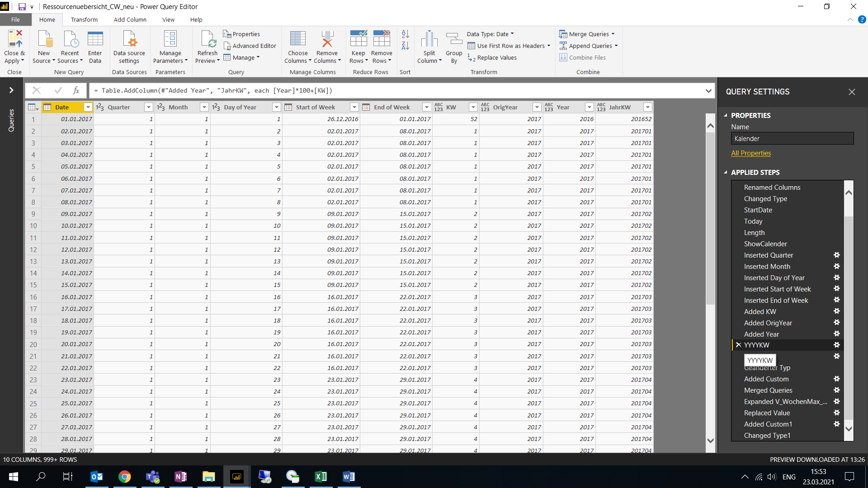This screenshot has width=868, height=488.
Task: Open query Properties
Action: [241, 34]
